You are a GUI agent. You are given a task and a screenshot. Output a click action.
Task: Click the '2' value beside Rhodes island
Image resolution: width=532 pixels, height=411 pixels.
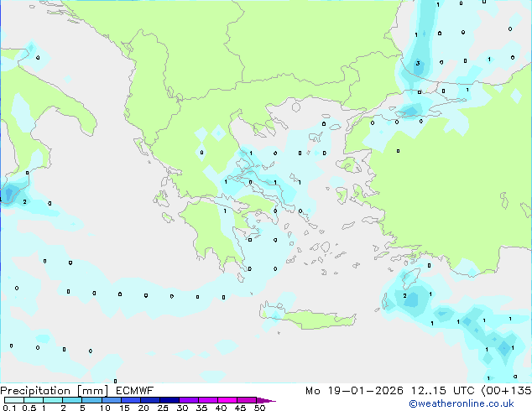click(404, 296)
